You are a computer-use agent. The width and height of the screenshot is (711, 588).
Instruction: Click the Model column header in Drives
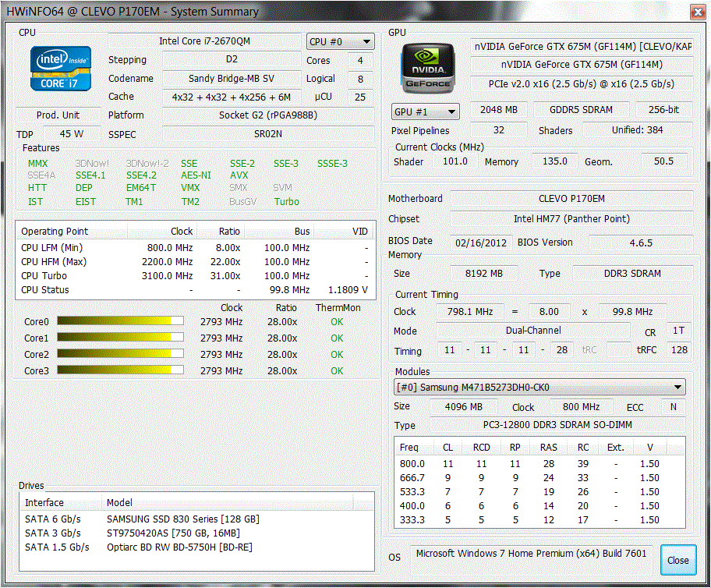[x=227, y=503]
